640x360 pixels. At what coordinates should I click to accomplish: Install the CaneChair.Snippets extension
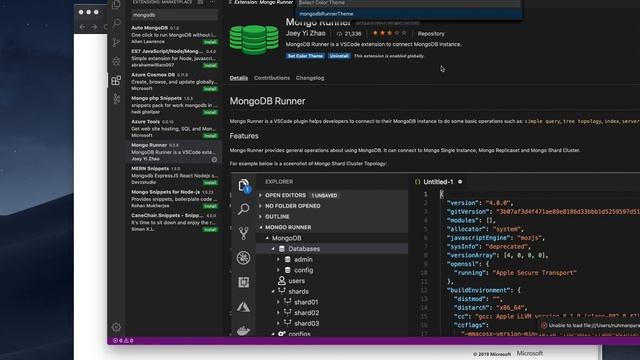pos(210,230)
